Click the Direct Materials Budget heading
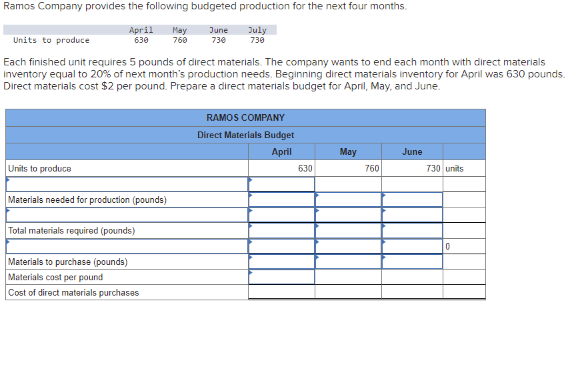The width and height of the screenshot is (588, 381). (245, 135)
